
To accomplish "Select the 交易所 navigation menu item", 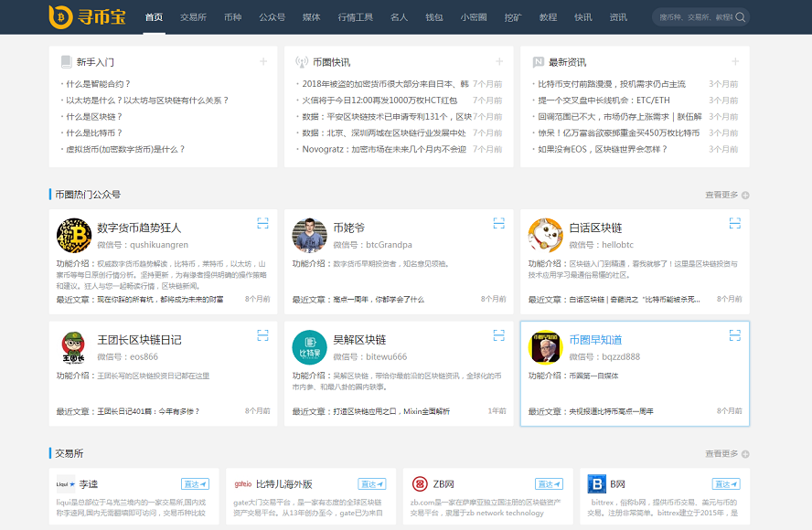I will click(191, 16).
